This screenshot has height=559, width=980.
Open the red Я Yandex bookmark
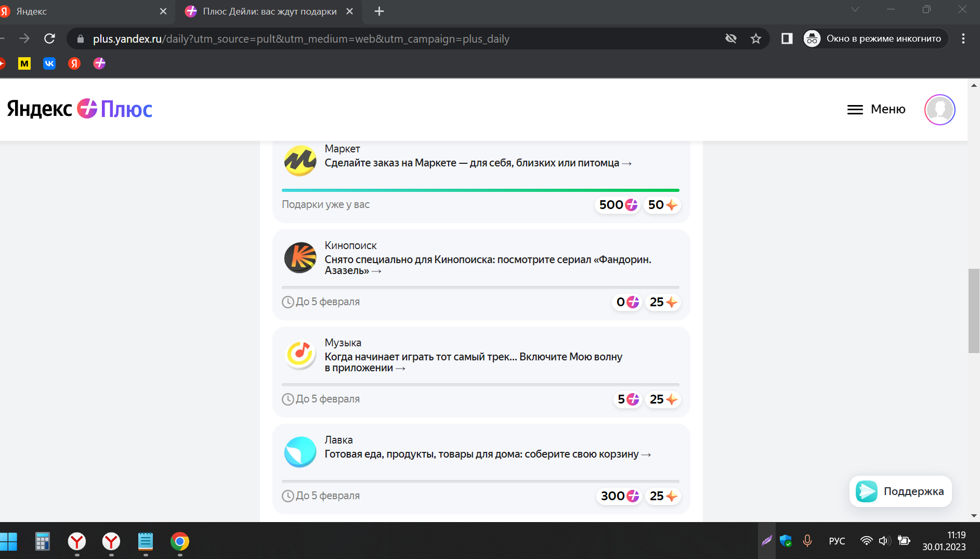click(74, 63)
